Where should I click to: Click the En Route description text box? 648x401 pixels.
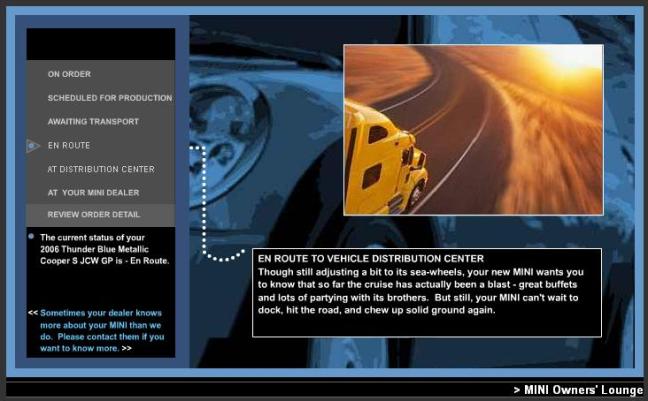pos(427,292)
